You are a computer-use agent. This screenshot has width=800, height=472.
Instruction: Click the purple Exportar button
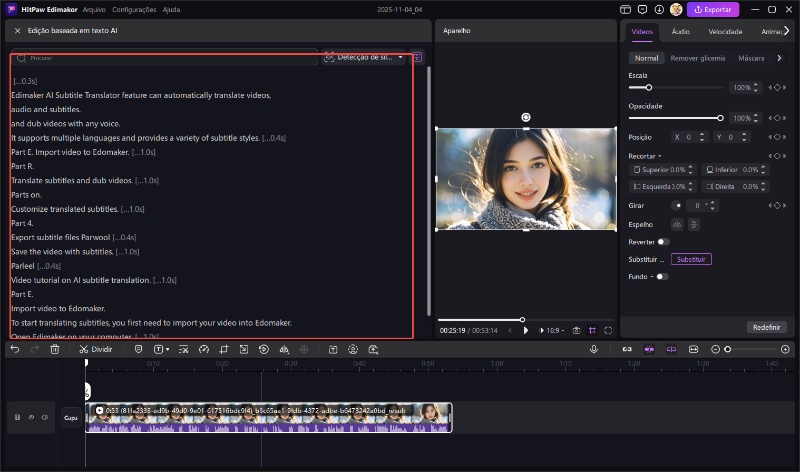pyautogui.click(x=713, y=9)
